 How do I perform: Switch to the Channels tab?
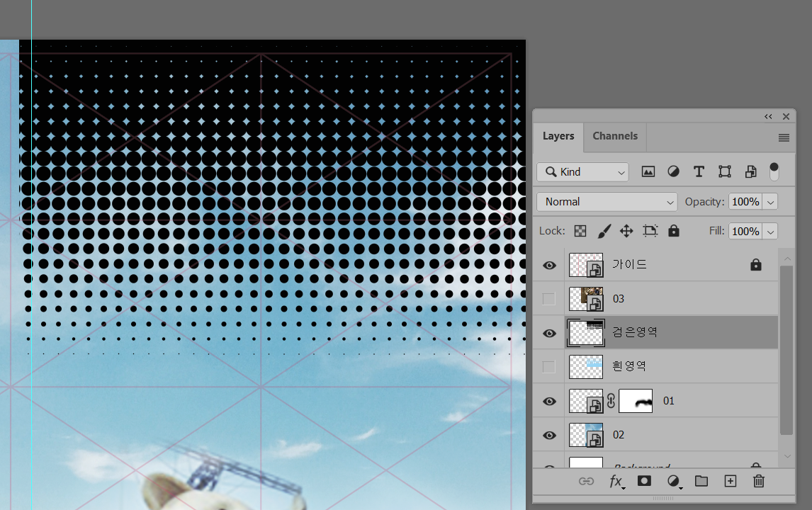(x=615, y=136)
